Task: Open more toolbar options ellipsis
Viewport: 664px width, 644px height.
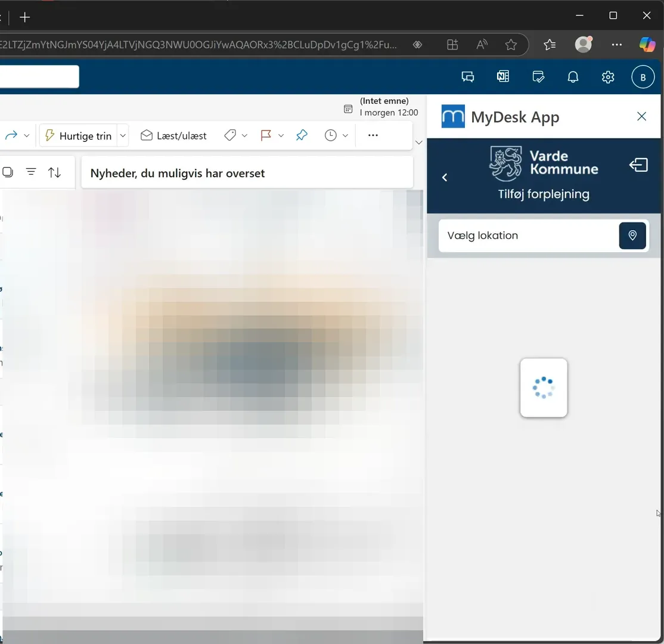Action: (x=373, y=135)
